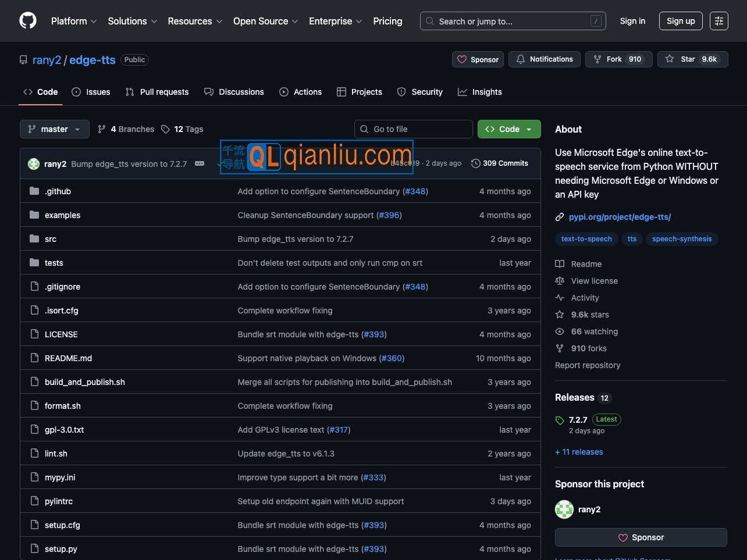This screenshot has height=560, width=747.
Task: Open the 309 Commits history
Action: [x=500, y=163]
